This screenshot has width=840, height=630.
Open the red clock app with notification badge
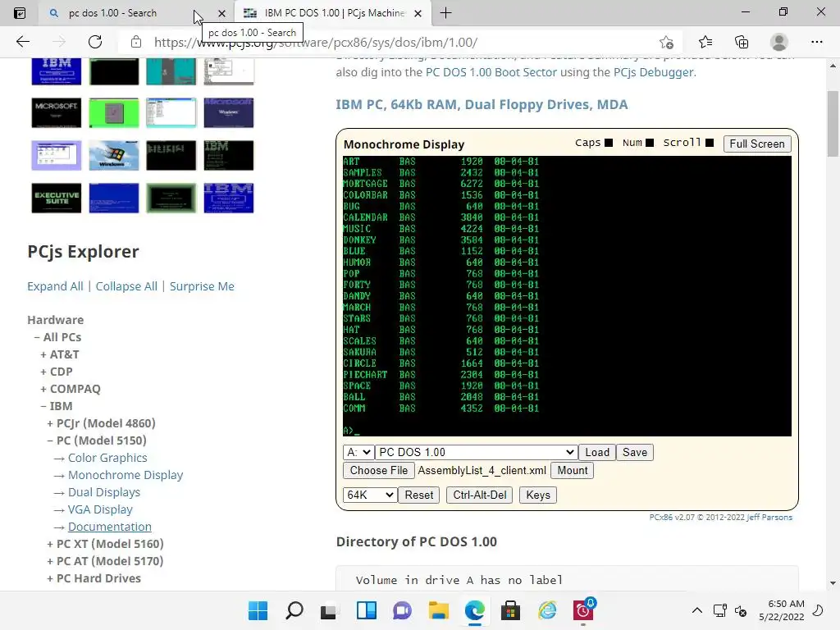[x=583, y=610]
